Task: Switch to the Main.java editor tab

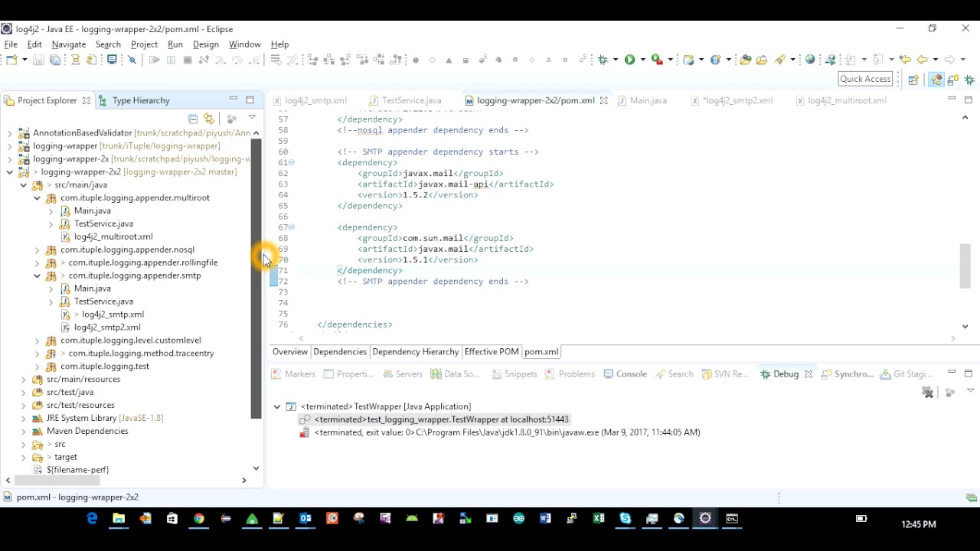Action: [x=642, y=100]
